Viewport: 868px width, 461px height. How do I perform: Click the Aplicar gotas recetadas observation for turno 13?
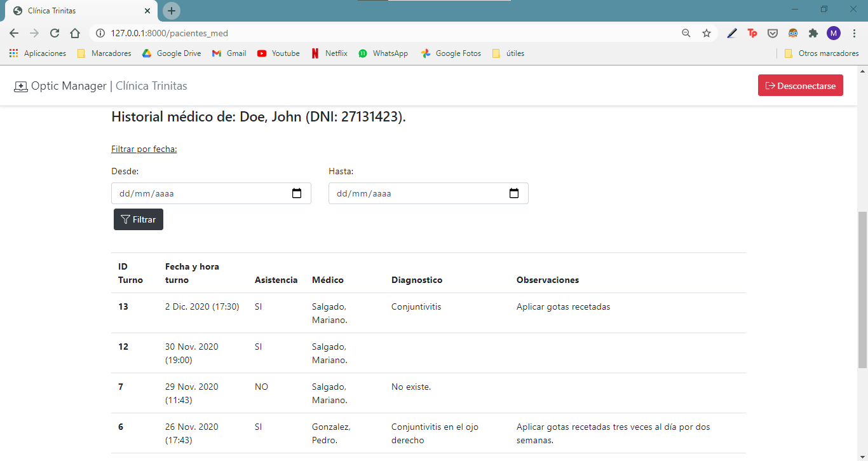(563, 306)
